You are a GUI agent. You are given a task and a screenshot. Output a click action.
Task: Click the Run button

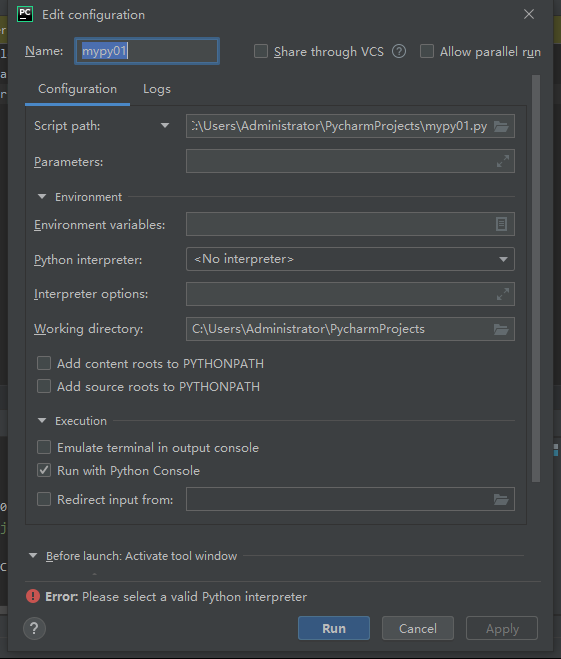[x=334, y=628]
